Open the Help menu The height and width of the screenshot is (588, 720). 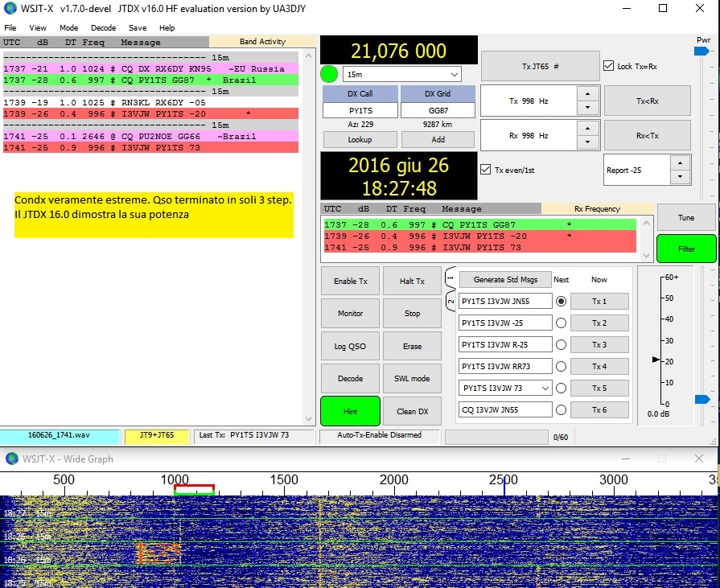pos(167,28)
